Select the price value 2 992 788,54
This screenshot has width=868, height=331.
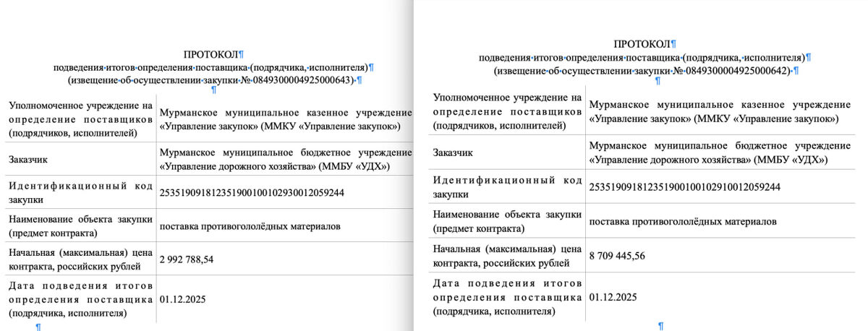186,259
